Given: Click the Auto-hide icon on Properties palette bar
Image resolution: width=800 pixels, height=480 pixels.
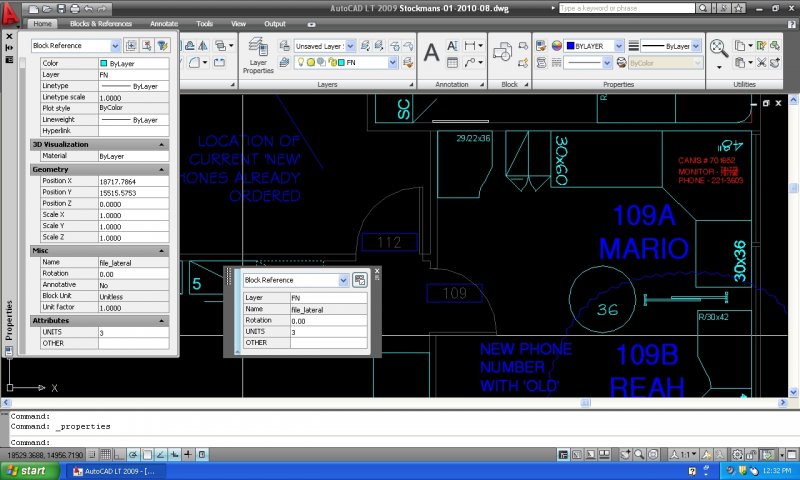Looking at the screenshot, I should tap(9, 47).
